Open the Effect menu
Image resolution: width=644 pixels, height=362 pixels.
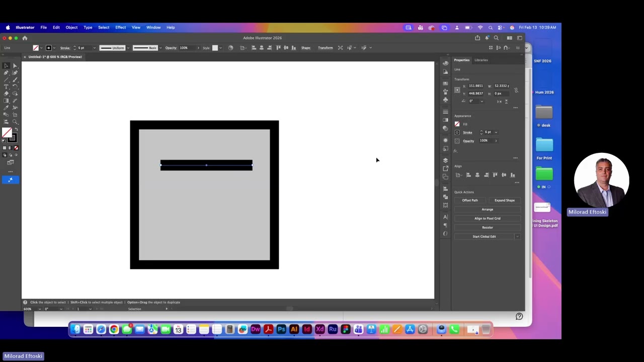click(x=120, y=27)
